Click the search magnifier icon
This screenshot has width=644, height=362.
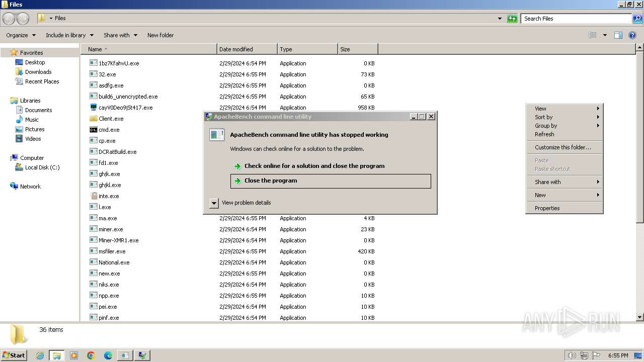coord(637,19)
